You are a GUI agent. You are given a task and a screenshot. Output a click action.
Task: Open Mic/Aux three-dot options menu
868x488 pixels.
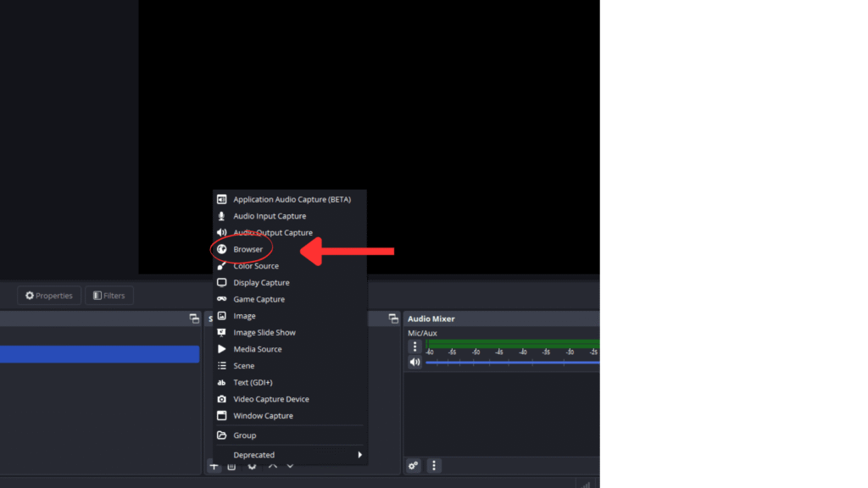point(415,347)
